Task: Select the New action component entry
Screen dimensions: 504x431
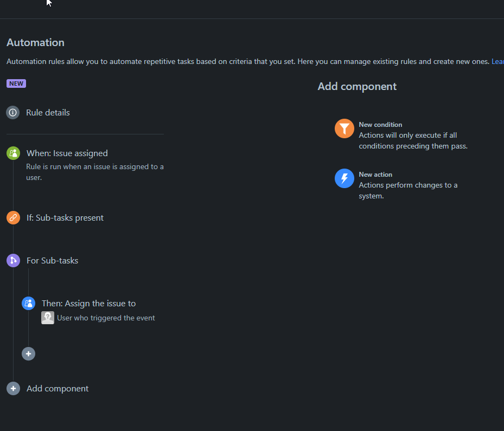Action: tap(375, 174)
